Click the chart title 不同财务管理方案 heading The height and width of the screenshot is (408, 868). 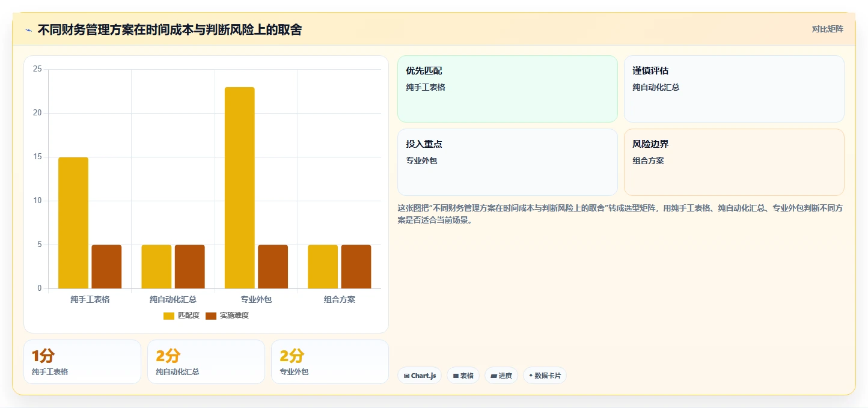pos(170,29)
